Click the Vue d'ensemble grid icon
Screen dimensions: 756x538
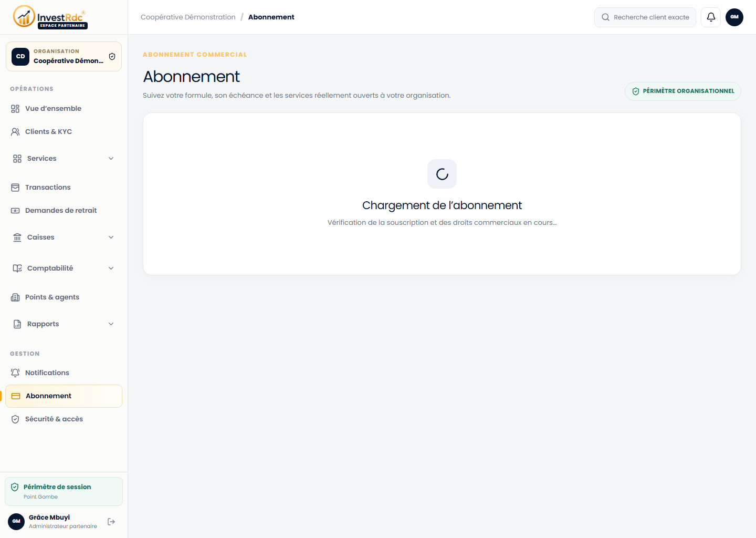15,109
